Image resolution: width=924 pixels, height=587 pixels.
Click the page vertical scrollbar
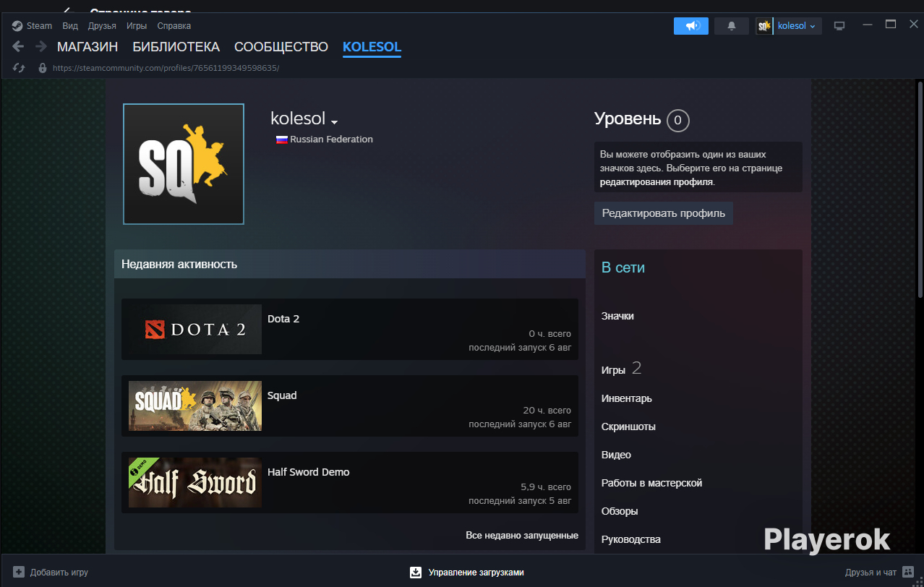[x=920, y=188]
